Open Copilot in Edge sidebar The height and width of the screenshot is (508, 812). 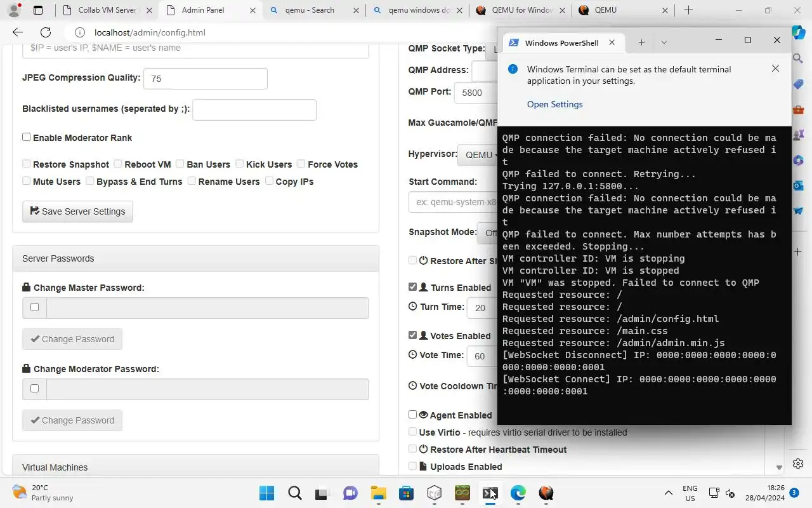(798, 32)
